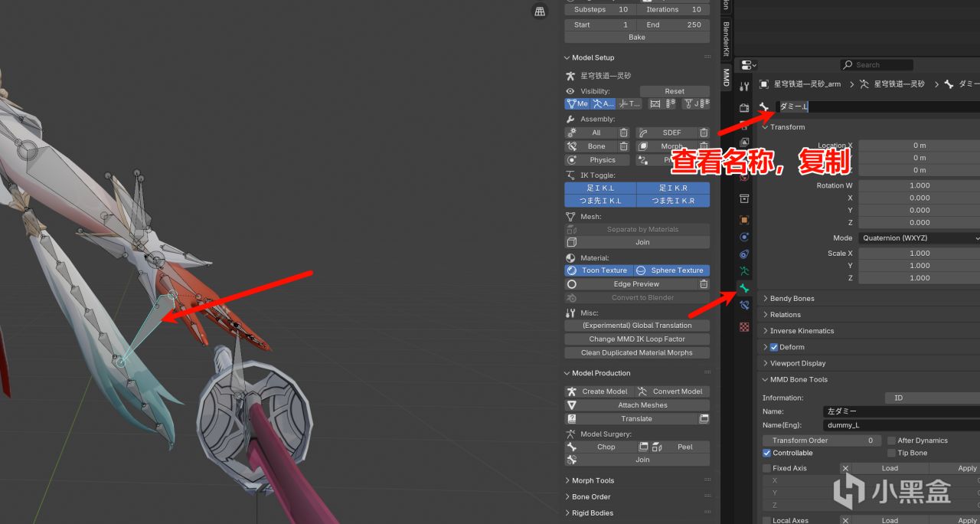
Task: Switch to the MMD sidebar tab
Action: 726,77
